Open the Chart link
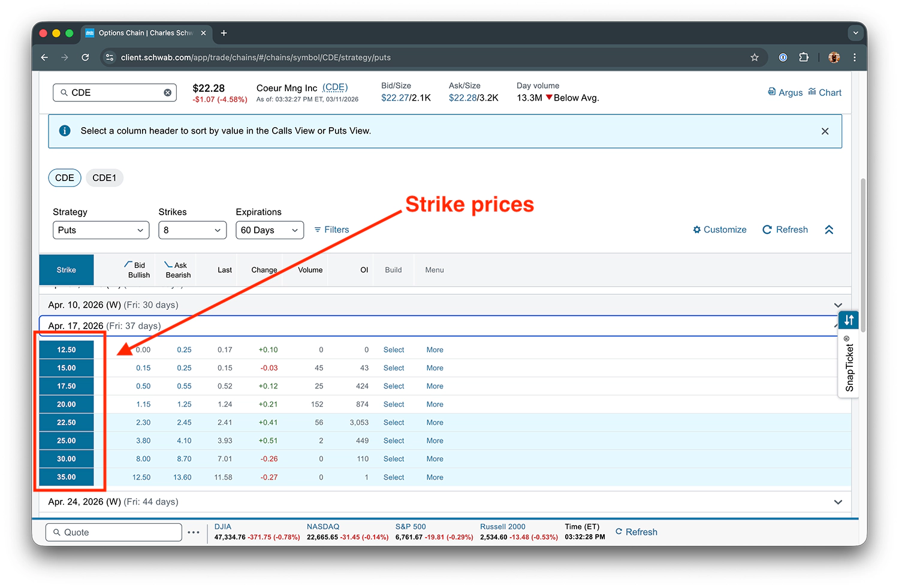899x588 pixels. pos(825,92)
